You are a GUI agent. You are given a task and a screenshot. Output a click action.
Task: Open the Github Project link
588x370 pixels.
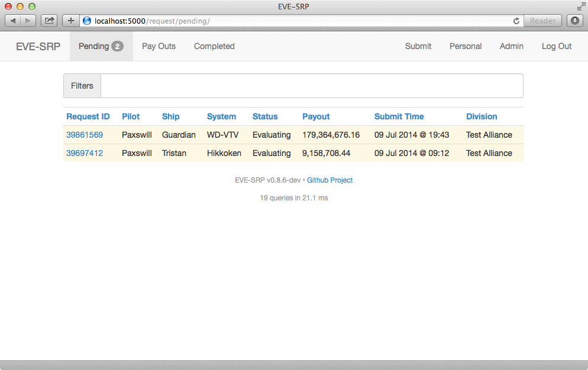(329, 180)
